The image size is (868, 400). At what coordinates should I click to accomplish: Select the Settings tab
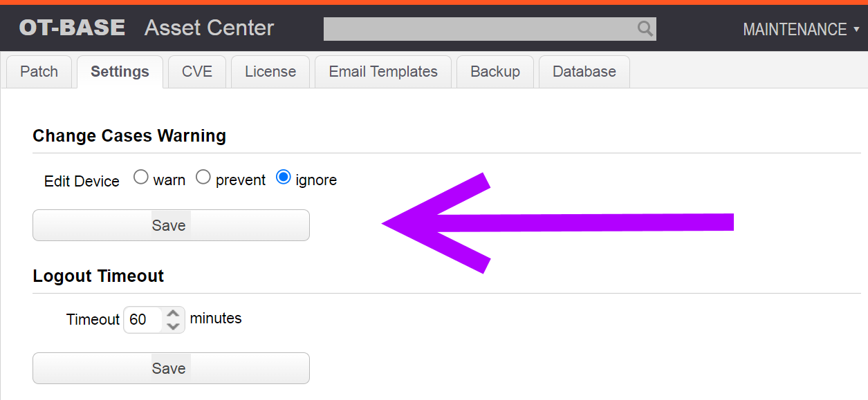tap(120, 72)
